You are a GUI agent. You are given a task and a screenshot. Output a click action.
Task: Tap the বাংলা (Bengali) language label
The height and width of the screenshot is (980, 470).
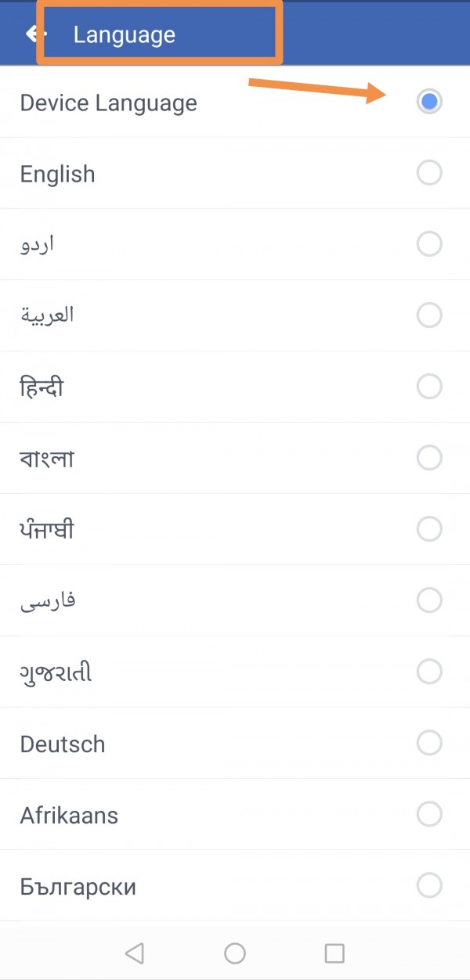pyautogui.click(x=47, y=459)
